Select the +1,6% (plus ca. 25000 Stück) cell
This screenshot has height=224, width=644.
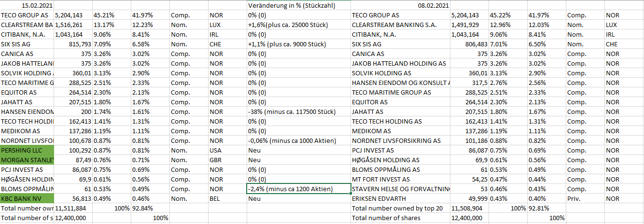(x=292, y=25)
